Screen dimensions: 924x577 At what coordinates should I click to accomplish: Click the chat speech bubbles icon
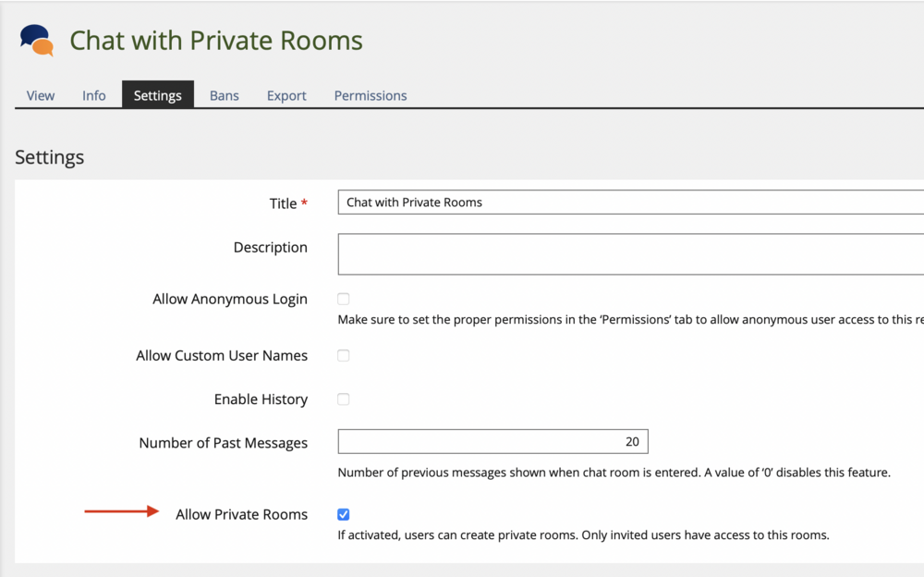pos(37,40)
